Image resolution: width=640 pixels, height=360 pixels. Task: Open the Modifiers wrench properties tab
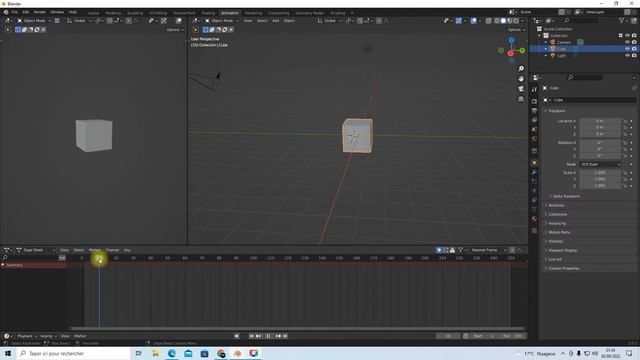pyautogui.click(x=534, y=172)
